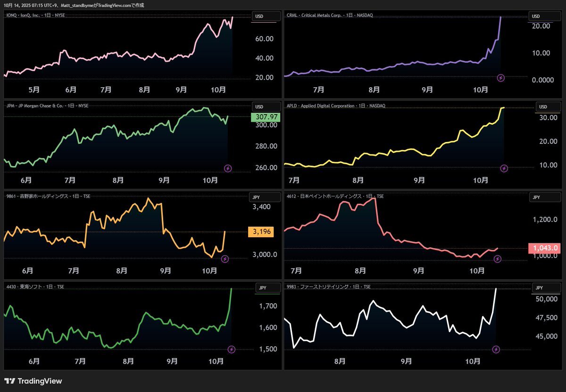Click 300.00 on the JPM price axis
Image resolution: width=566 pixels, height=392 pixels.
pyautogui.click(x=266, y=125)
